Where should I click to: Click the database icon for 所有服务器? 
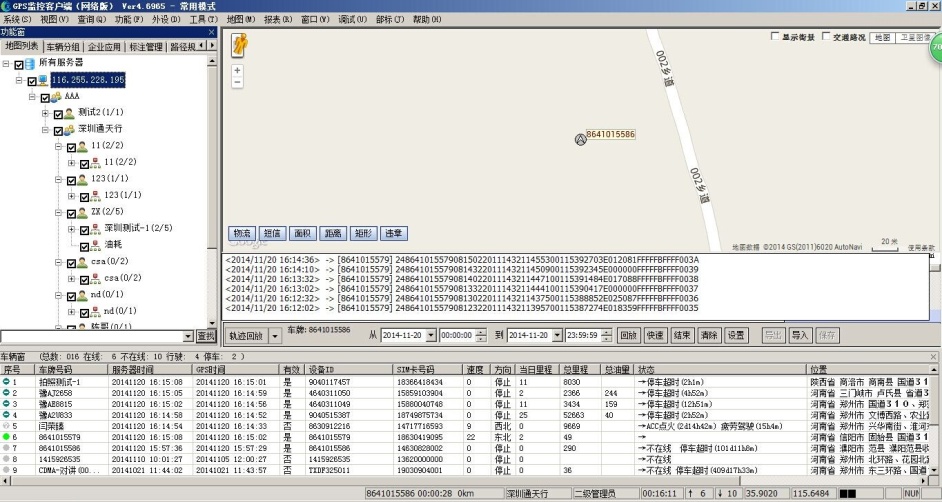(x=29, y=63)
